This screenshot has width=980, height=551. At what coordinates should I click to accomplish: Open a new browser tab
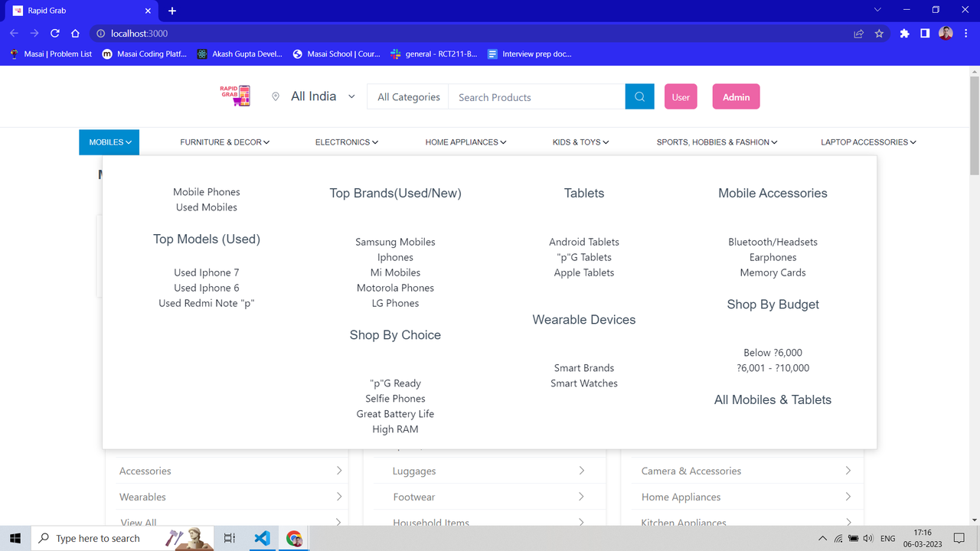coord(172,11)
